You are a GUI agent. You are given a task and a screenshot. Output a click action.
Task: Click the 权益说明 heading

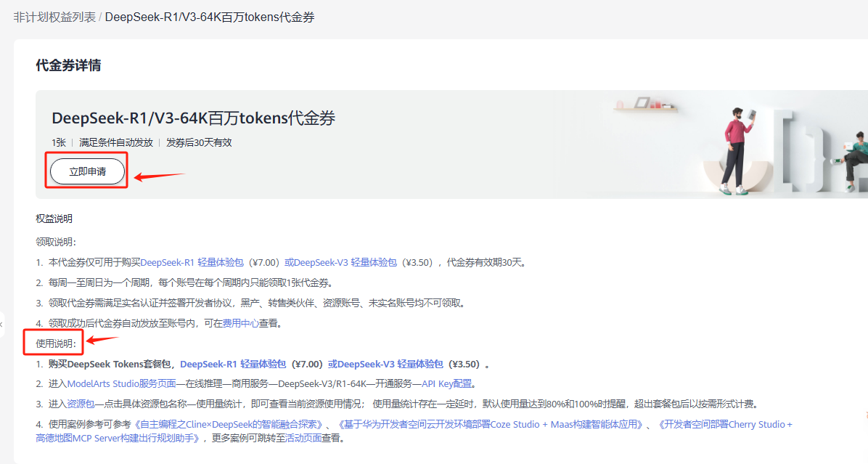(x=54, y=219)
